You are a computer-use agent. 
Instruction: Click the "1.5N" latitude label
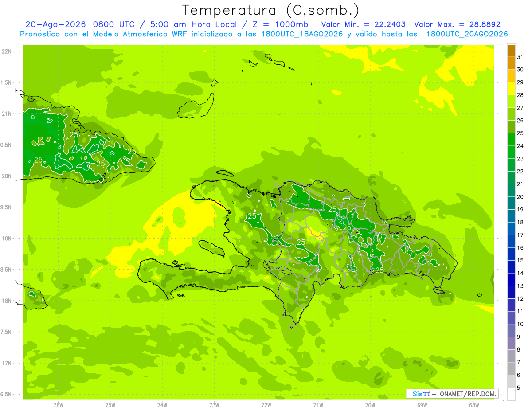7,82
